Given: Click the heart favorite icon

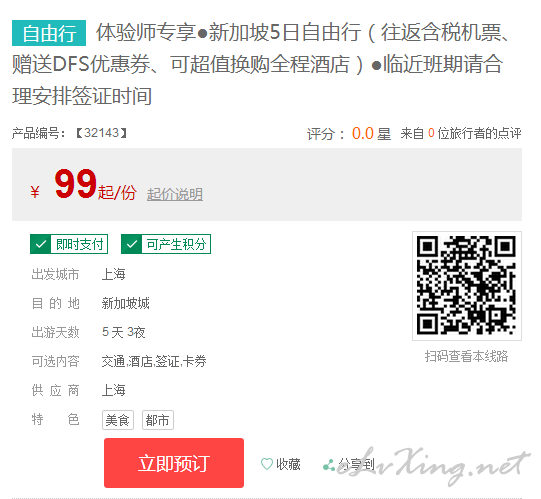Looking at the screenshot, I should pos(267,464).
